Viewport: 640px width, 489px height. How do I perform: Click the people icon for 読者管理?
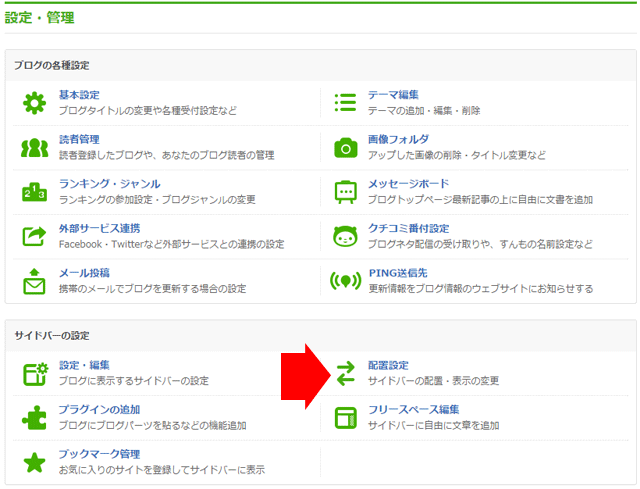point(35,147)
